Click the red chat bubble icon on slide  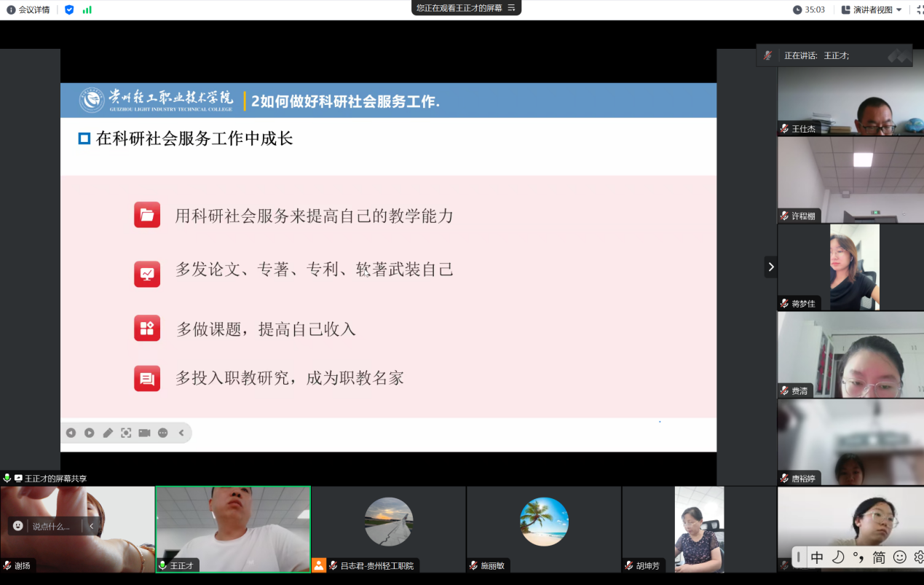pyautogui.click(x=147, y=379)
